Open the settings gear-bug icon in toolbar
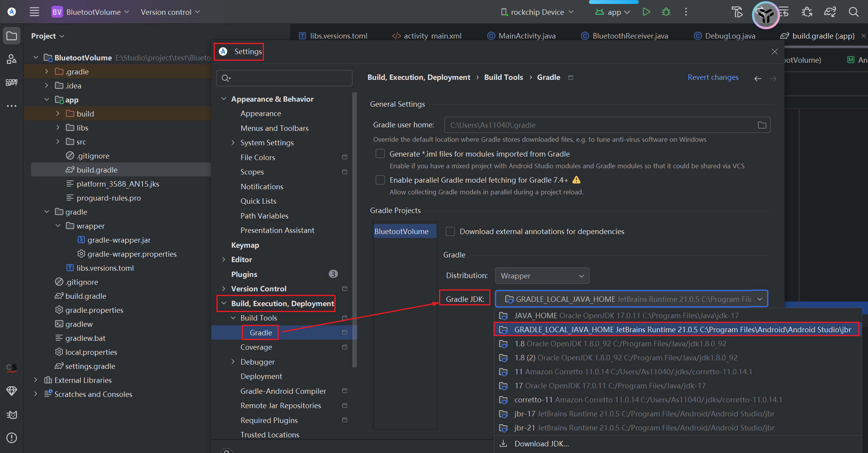868x453 pixels. 807,12
